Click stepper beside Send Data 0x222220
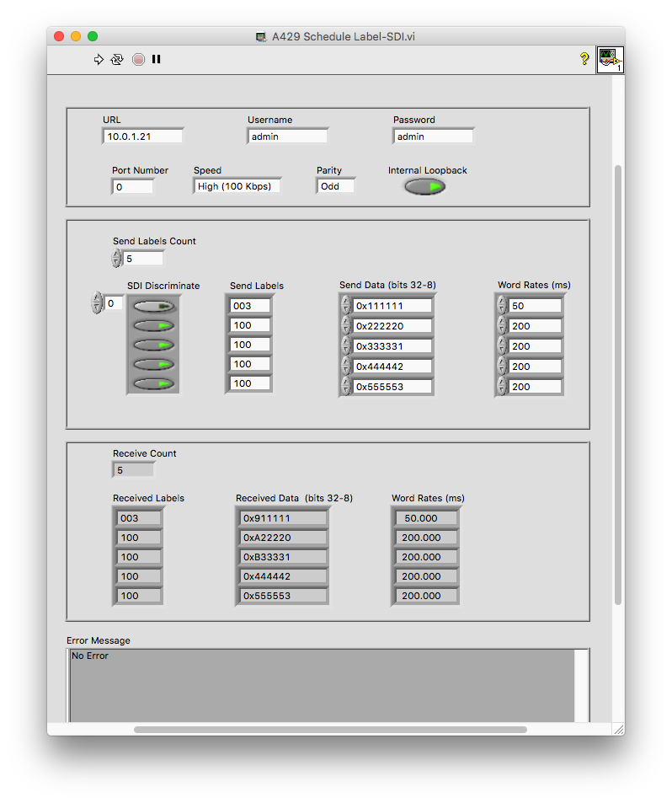The height and width of the screenshot is (803, 672). pos(346,326)
